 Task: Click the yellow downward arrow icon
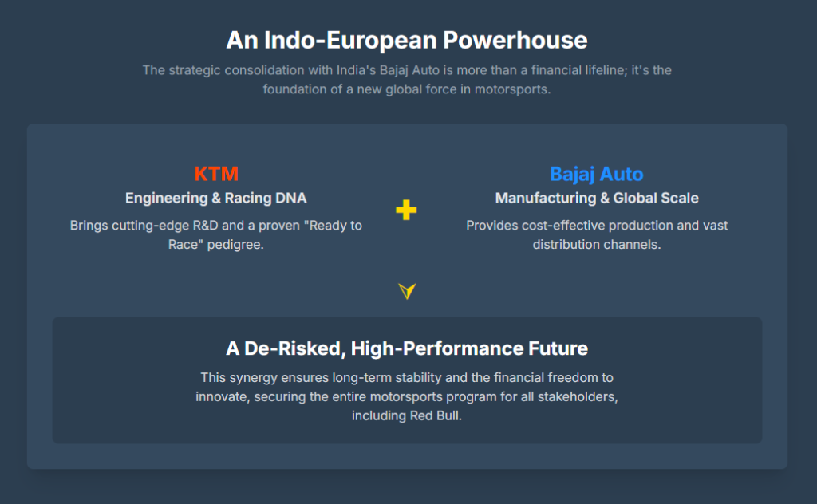tap(407, 292)
